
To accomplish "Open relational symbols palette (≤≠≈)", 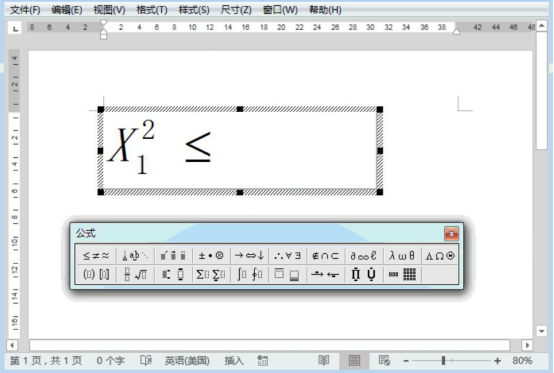I will 96,255.
